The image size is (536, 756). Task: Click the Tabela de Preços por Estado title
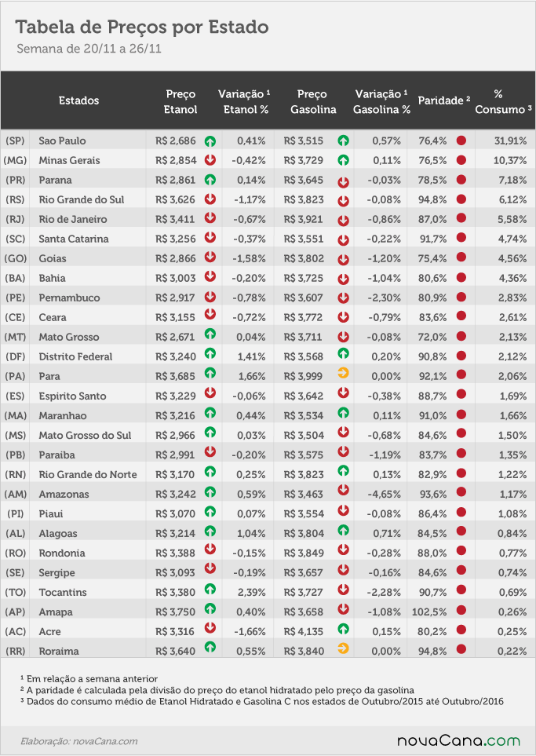(142, 27)
